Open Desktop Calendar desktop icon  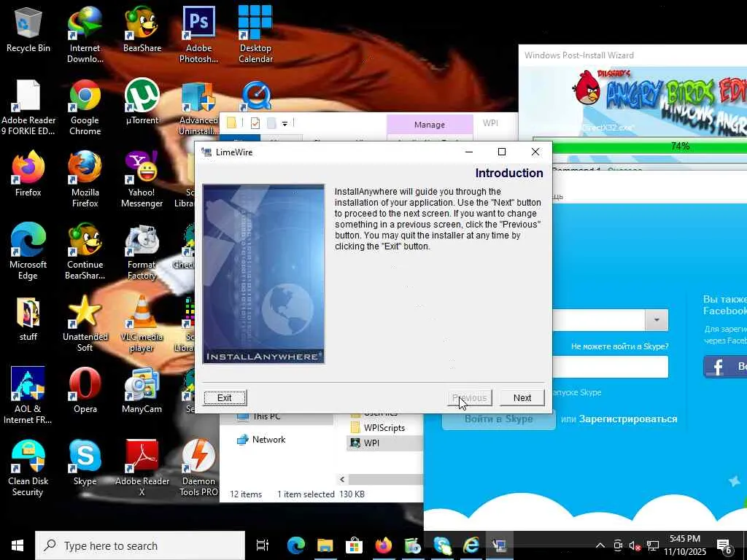255,35
